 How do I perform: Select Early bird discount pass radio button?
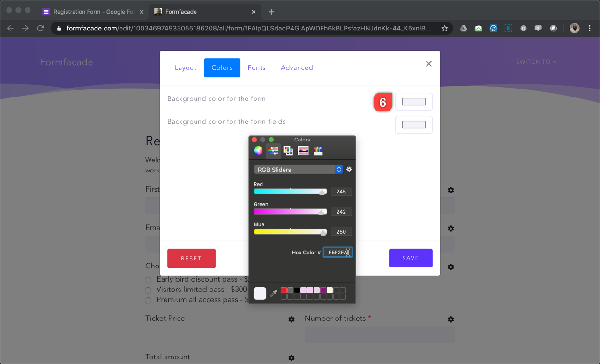tap(148, 280)
